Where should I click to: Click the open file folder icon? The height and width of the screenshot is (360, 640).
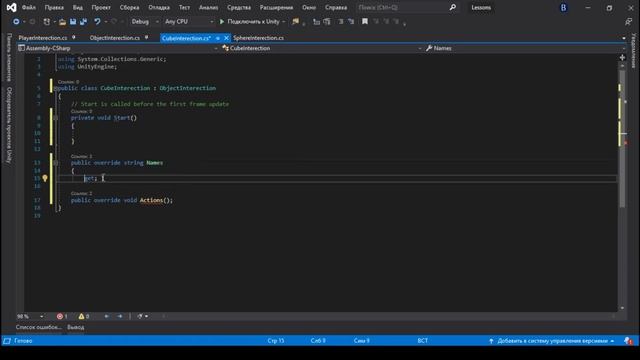coord(62,22)
